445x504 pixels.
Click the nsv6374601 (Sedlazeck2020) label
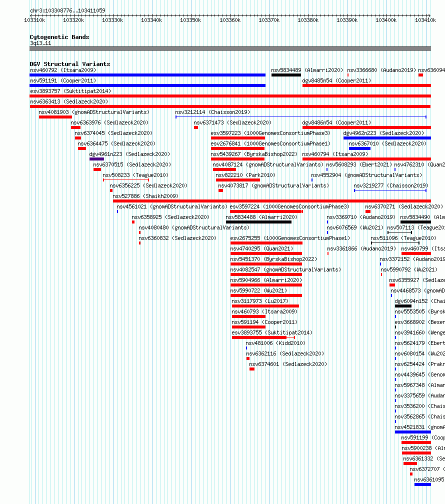tap(288, 364)
